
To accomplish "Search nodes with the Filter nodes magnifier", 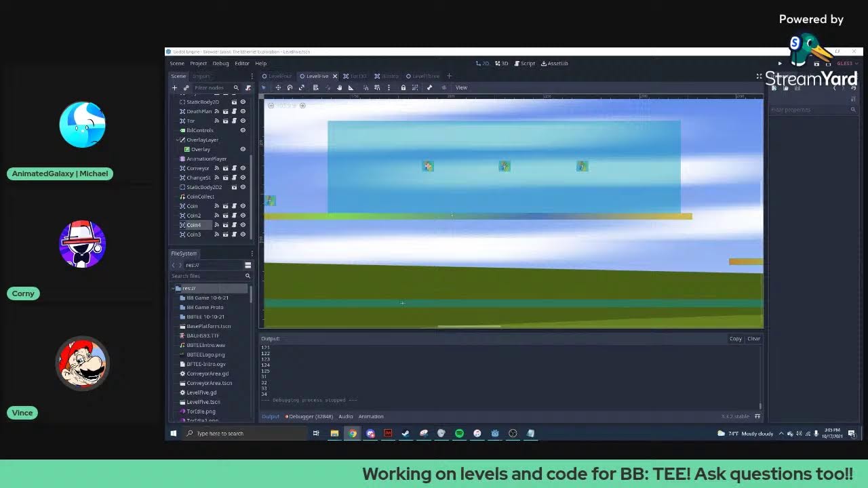I will click(236, 88).
